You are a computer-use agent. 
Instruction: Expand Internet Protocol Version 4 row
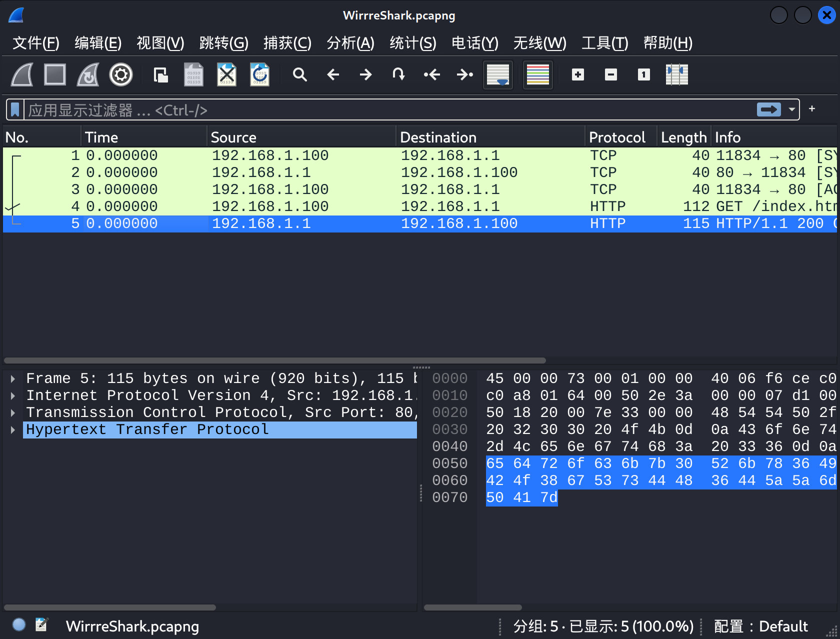pos(13,395)
